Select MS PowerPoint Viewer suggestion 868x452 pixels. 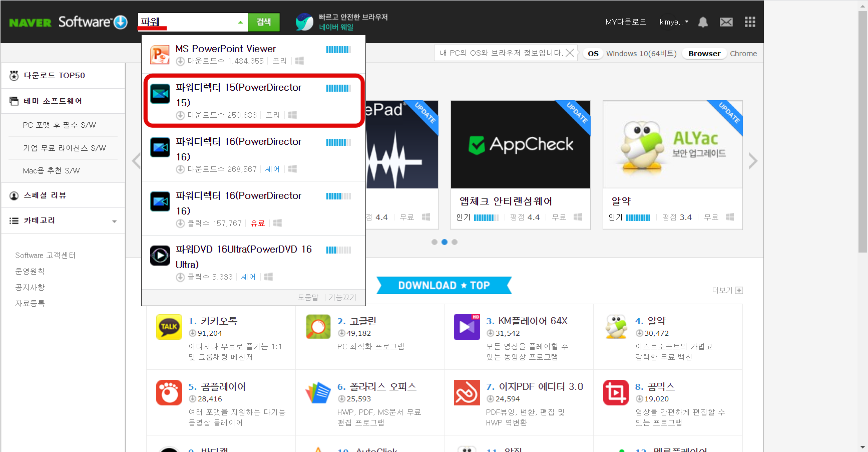click(x=253, y=54)
